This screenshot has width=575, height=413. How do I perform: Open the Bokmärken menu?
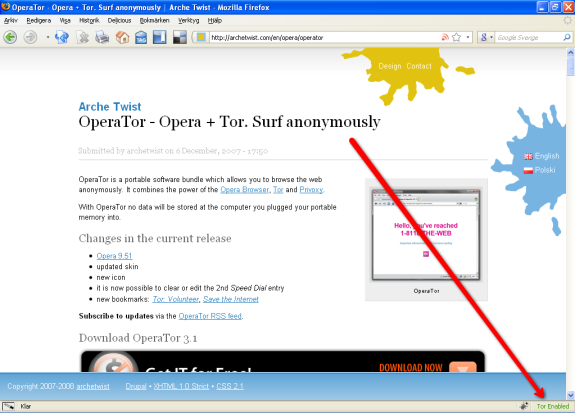click(x=154, y=21)
